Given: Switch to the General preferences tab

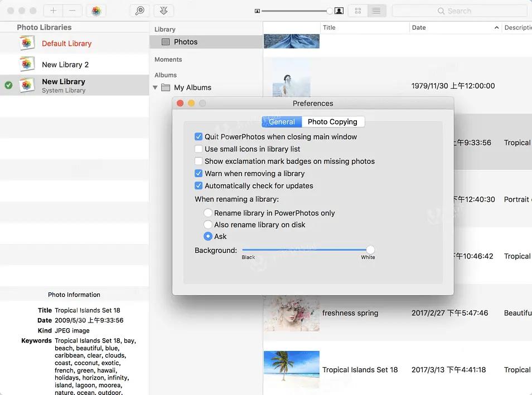Looking at the screenshot, I should click(x=282, y=121).
